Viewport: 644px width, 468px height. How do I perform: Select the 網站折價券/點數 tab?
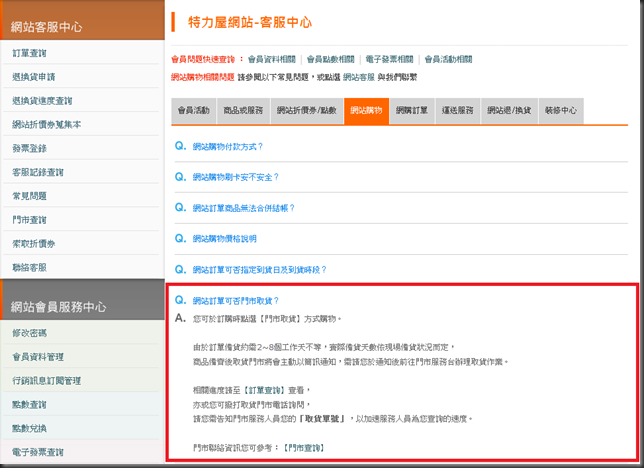click(306, 111)
